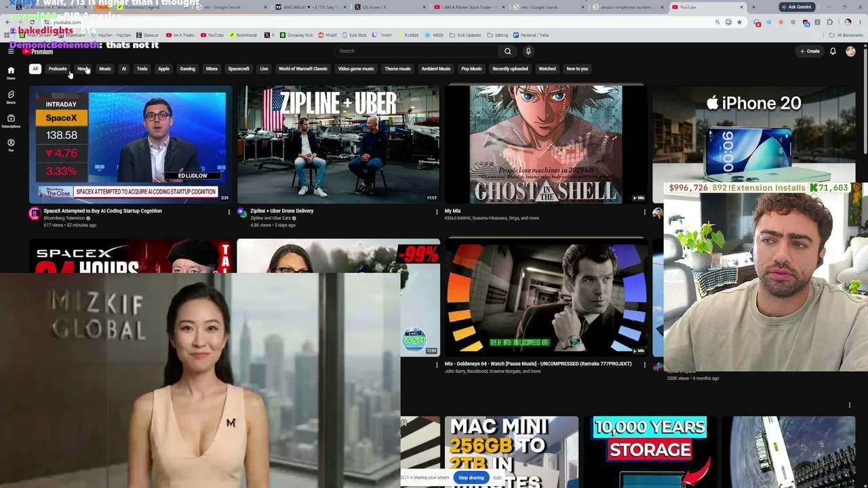Bookmark this page with the star icon
The image size is (868, 488).
pos(739,22)
